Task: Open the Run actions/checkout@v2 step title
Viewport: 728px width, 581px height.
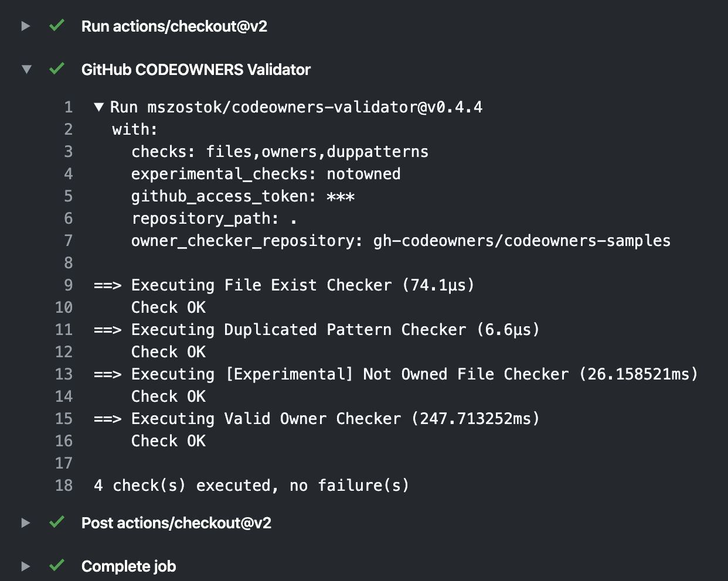Action: pos(174,26)
